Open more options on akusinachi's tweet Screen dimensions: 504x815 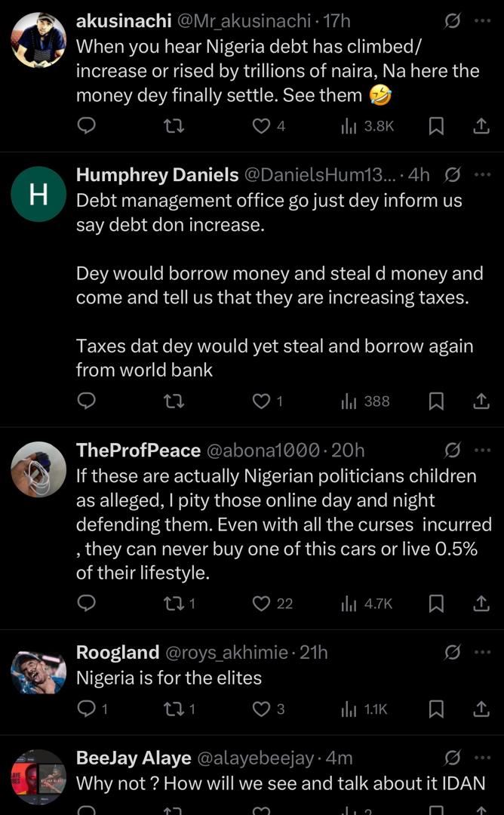click(x=482, y=21)
